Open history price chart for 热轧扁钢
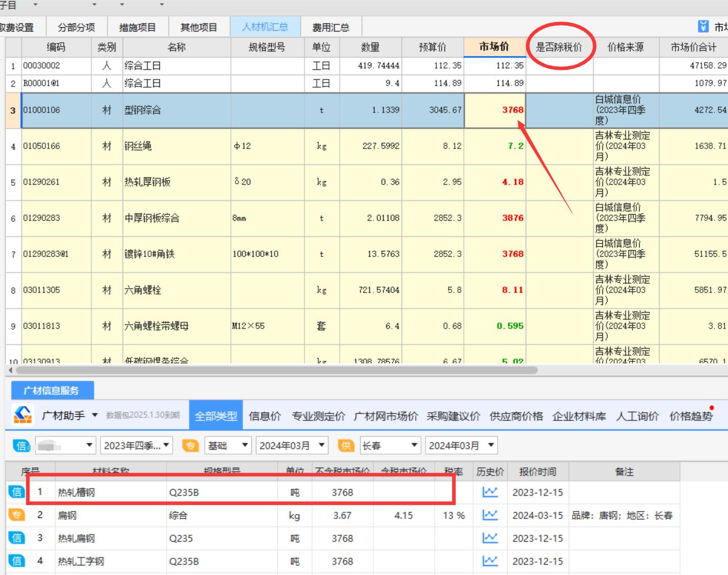728x575 pixels. tap(490, 538)
